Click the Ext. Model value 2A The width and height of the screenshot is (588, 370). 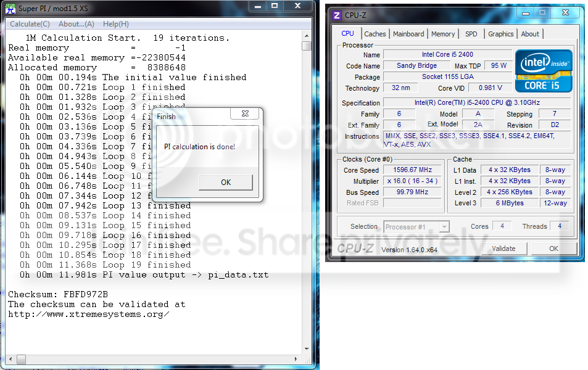(x=478, y=125)
